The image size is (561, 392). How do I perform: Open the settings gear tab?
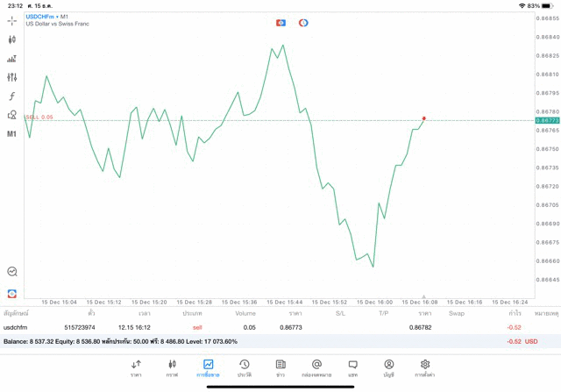pos(425,367)
